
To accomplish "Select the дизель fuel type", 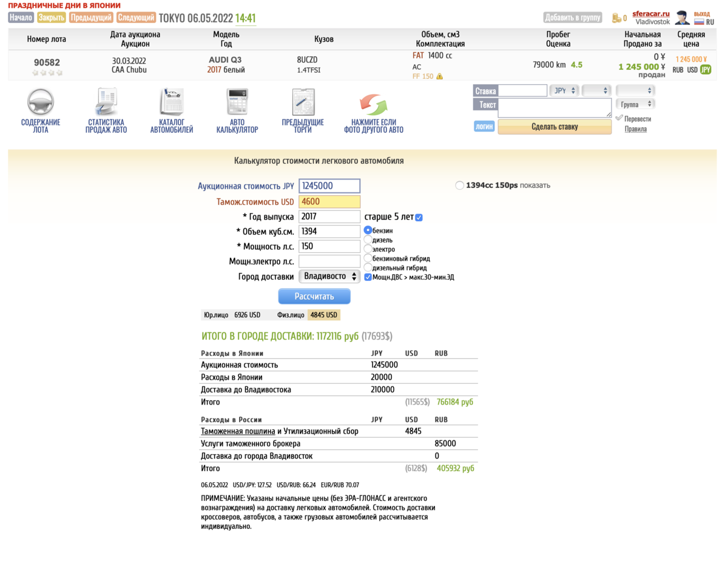I will click(x=368, y=240).
